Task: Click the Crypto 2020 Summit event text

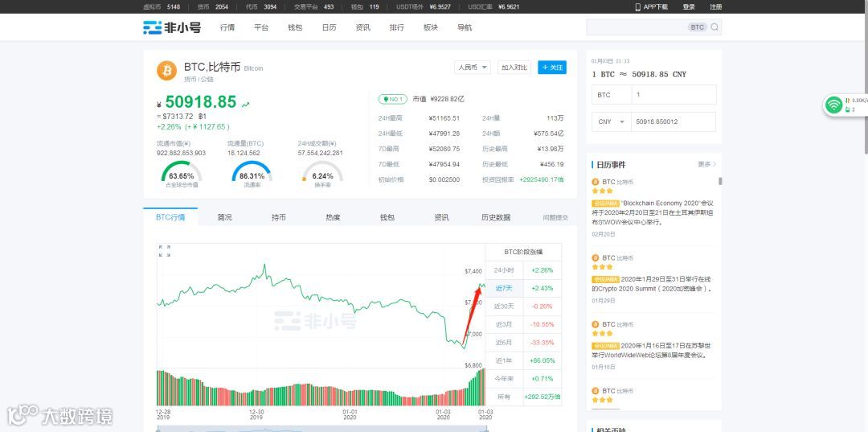Action: 652,284
